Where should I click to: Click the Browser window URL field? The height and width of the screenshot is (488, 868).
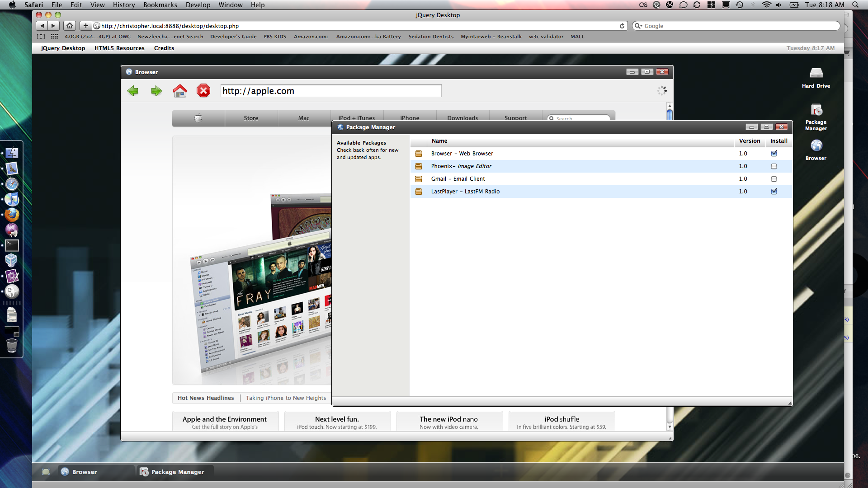click(x=331, y=91)
